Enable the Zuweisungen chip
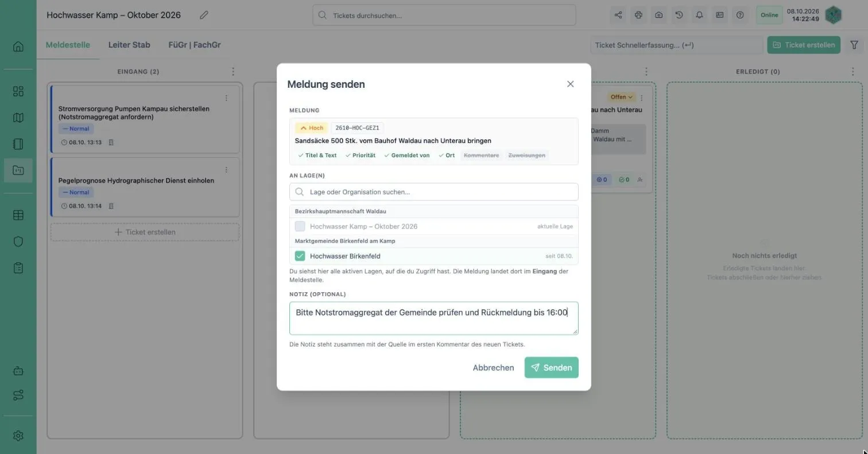 click(x=526, y=156)
